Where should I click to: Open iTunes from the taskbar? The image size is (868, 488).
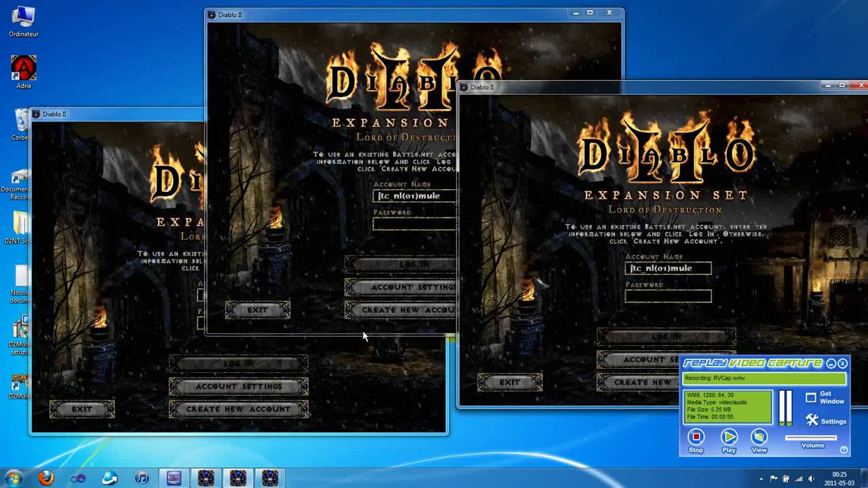(142, 479)
